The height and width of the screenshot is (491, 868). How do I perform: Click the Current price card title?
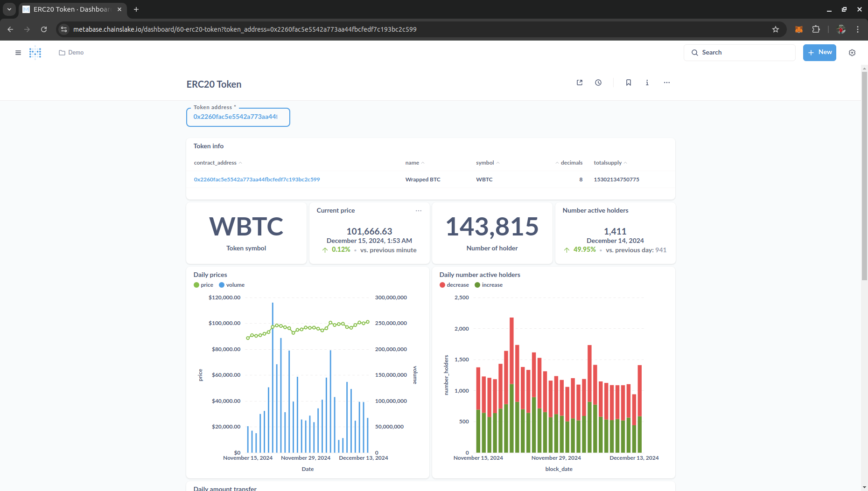(336, 211)
